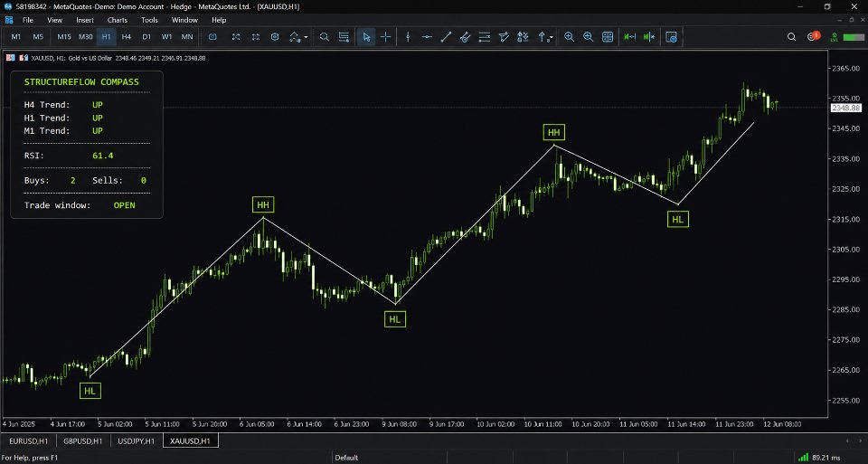Click the Trade window OPEN status
This screenshot has width=868, height=464.
point(125,205)
